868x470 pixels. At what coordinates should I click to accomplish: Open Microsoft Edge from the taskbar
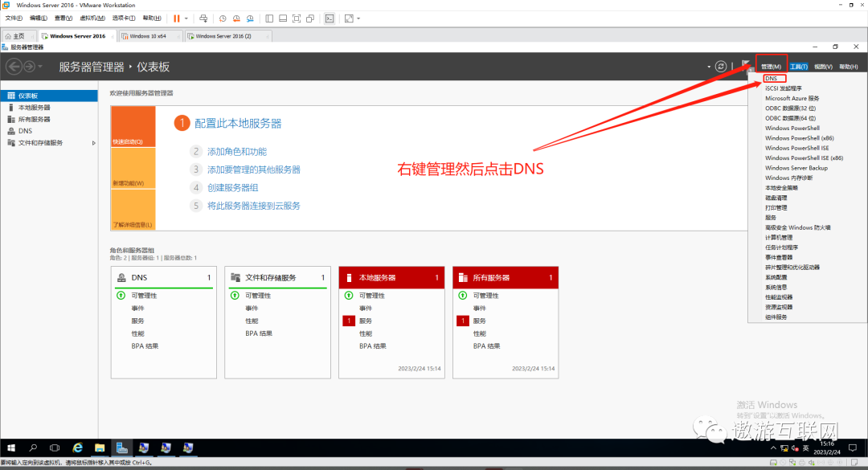click(x=78, y=448)
